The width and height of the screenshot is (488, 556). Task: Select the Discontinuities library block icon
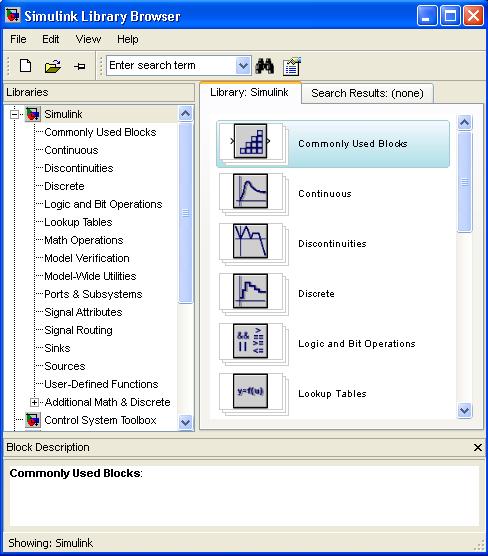(250, 241)
